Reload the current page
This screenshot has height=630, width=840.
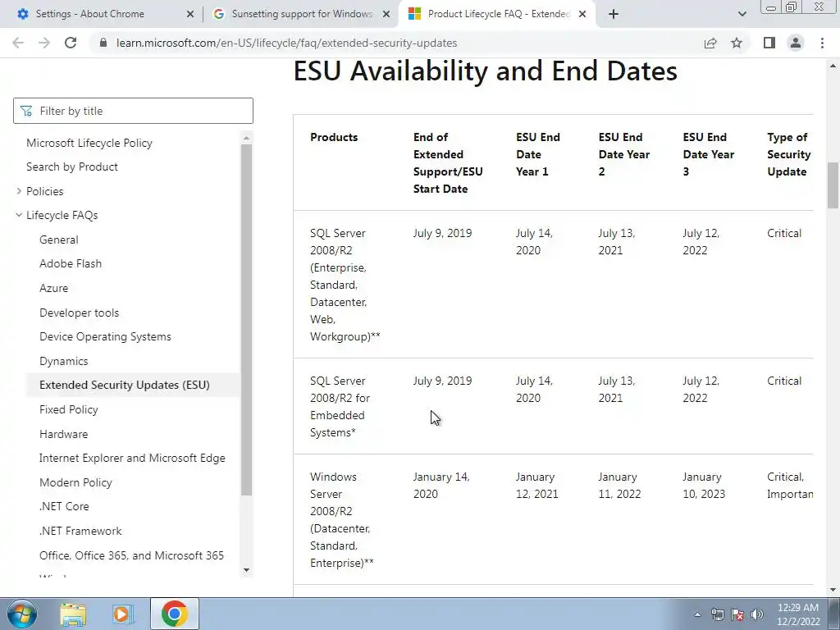[x=71, y=43]
